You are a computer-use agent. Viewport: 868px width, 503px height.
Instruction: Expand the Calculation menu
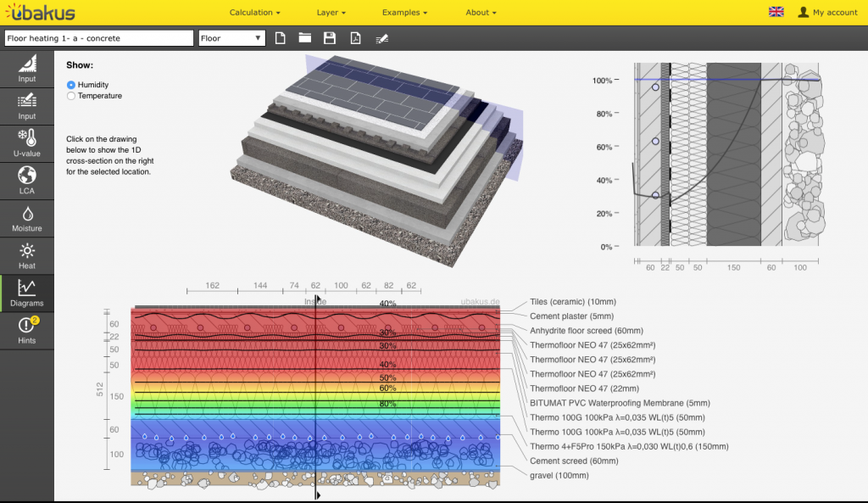[x=255, y=13]
